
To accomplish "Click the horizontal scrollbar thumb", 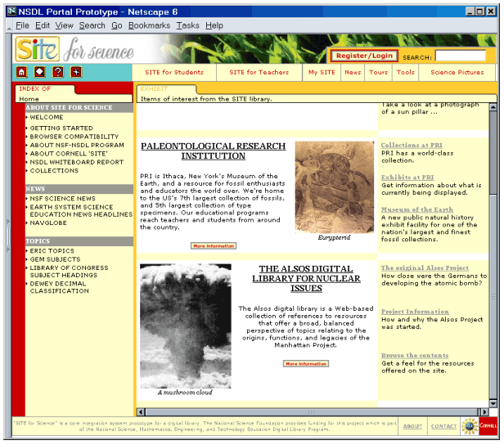I will click(x=312, y=412).
